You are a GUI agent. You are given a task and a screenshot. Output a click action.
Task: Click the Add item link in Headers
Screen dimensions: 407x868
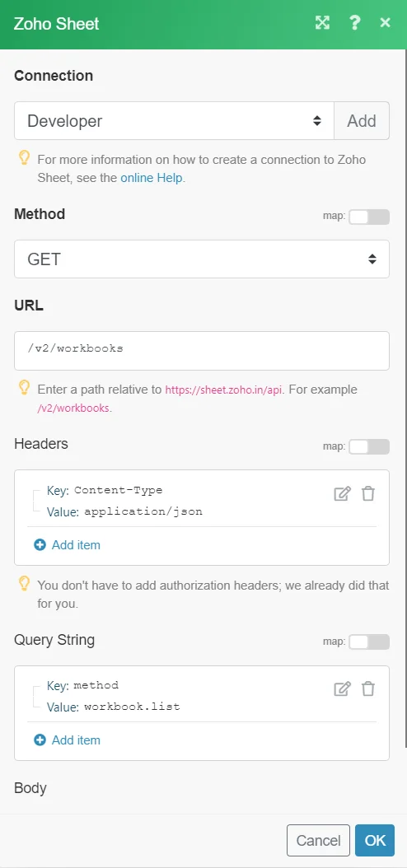click(x=76, y=544)
